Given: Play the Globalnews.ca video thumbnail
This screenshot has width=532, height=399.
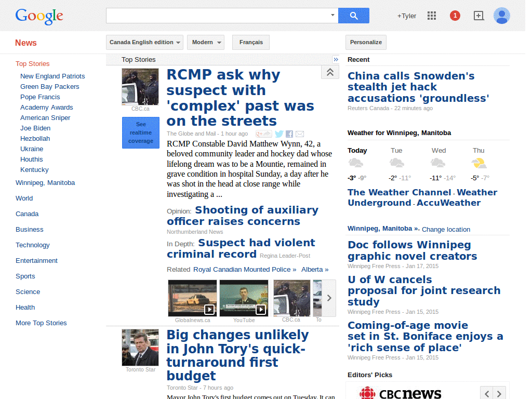Looking at the screenshot, I should click(192, 298).
